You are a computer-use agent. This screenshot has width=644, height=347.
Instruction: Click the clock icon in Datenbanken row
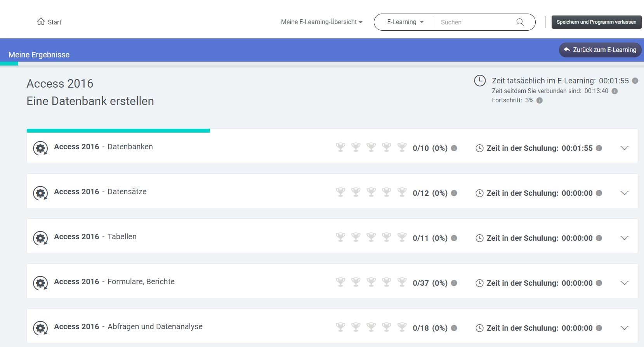[479, 148]
